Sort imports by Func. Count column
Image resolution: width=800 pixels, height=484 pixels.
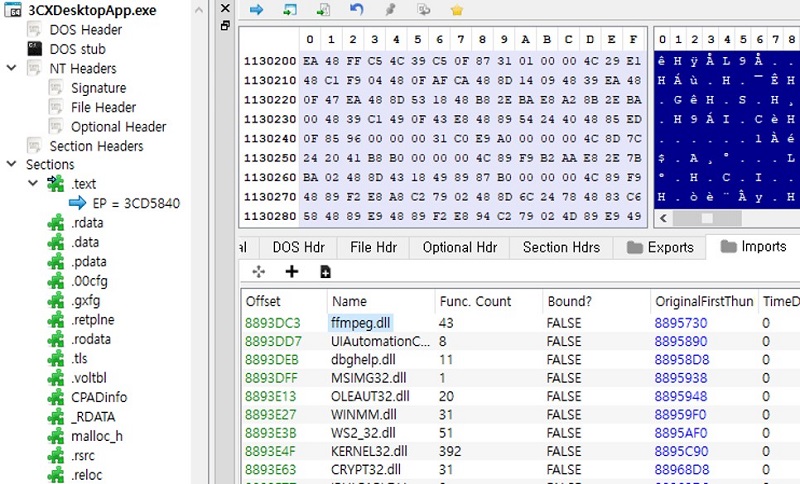[x=488, y=301]
